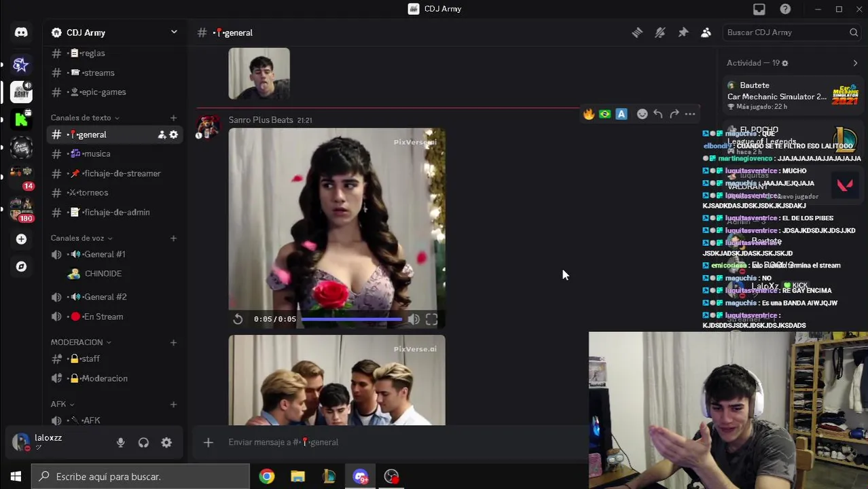Open the star logo server
This screenshot has width=868, height=489.
pyautogui.click(x=21, y=65)
